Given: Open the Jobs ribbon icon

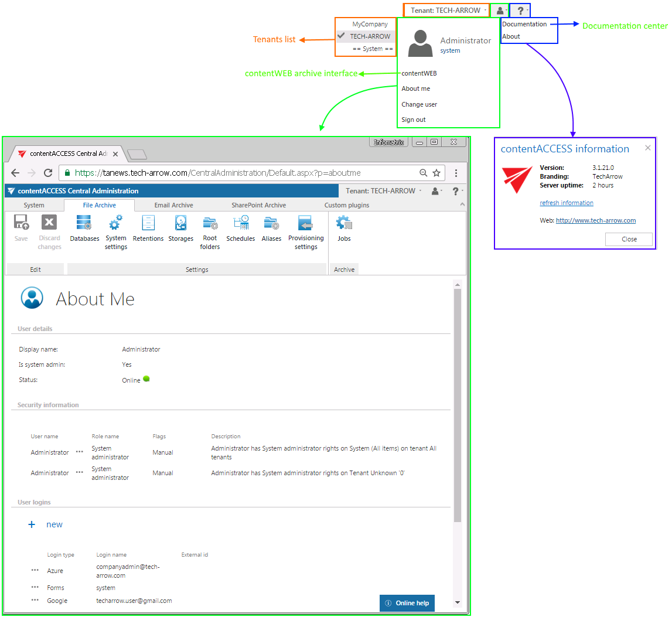Looking at the screenshot, I should 344,229.
